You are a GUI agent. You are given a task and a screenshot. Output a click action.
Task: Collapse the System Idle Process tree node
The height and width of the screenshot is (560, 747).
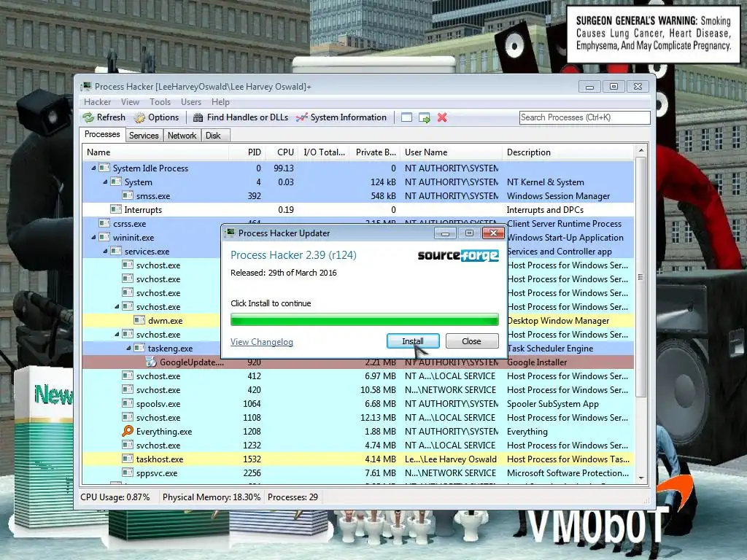[94, 168]
